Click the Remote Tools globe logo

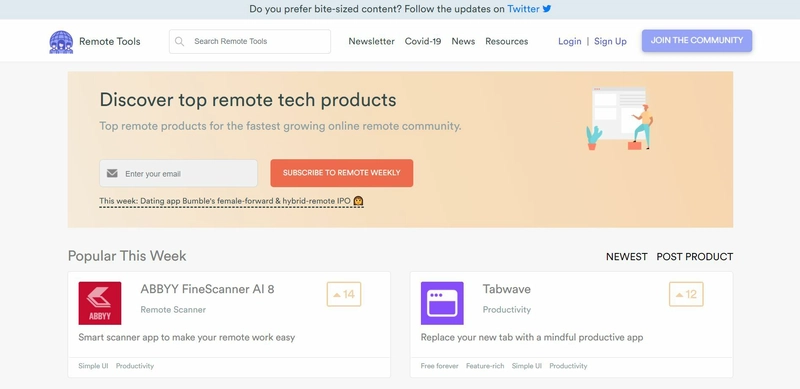tap(61, 42)
